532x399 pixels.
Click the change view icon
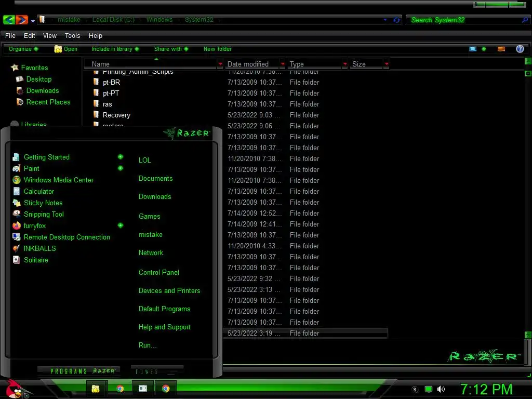473,49
